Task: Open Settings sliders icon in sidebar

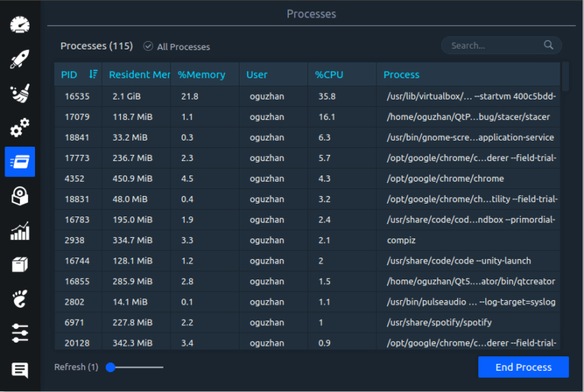Action: [x=20, y=333]
